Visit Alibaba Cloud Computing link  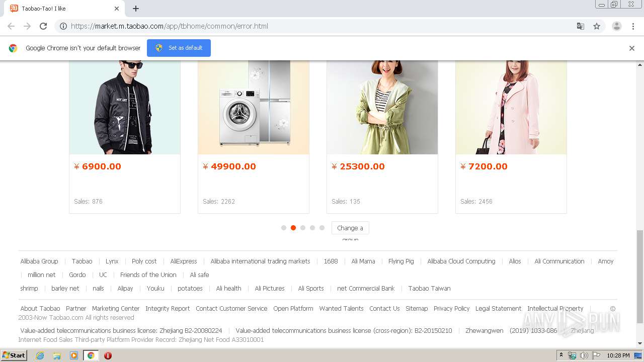[461, 261]
